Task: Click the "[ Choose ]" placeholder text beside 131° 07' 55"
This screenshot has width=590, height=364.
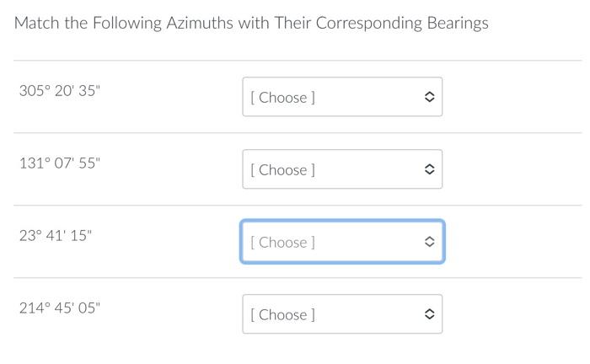Action: (282, 170)
